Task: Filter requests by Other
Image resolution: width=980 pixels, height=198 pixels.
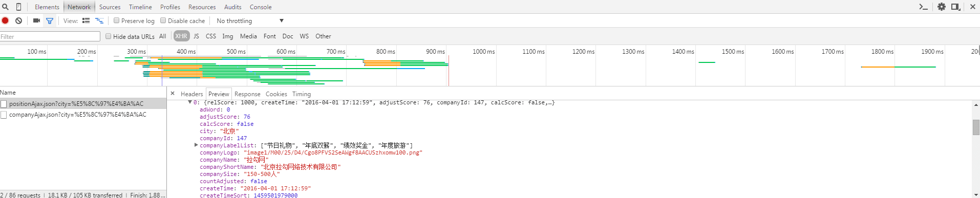Action: [323, 36]
